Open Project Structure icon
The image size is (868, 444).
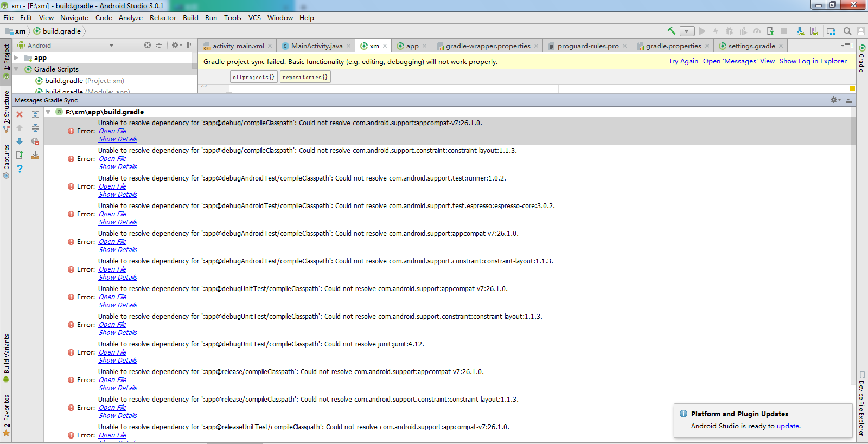(x=831, y=31)
